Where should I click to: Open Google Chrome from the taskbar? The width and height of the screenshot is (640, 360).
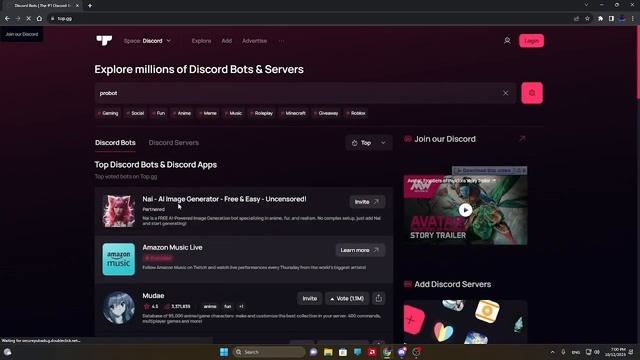coord(387,352)
